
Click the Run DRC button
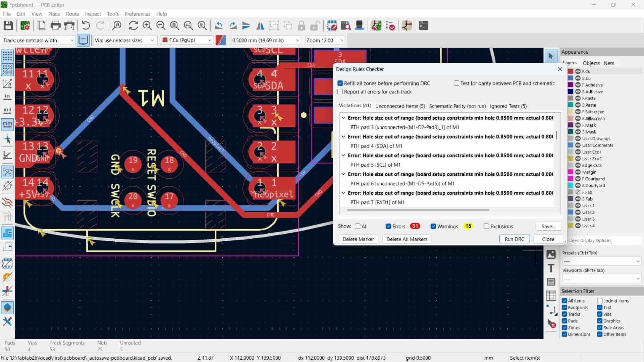(x=514, y=239)
